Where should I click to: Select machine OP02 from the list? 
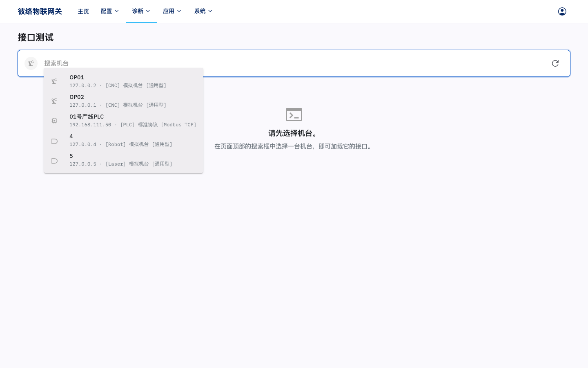pyautogui.click(x=123, y=101)
